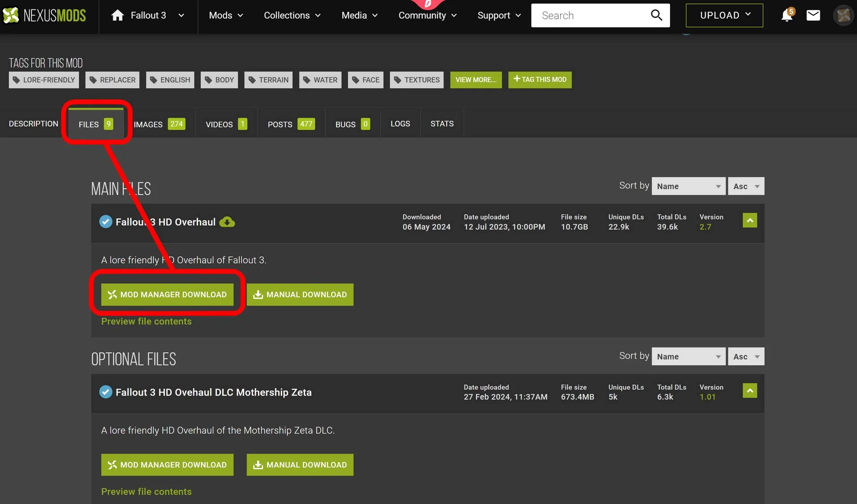Click the 673.4MB file size value
Viewport: 857px width, 504px height.
pos(578,397)
